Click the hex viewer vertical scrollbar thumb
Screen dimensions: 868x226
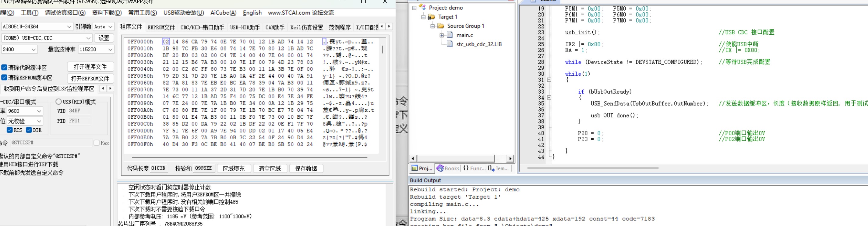(382, 50)
